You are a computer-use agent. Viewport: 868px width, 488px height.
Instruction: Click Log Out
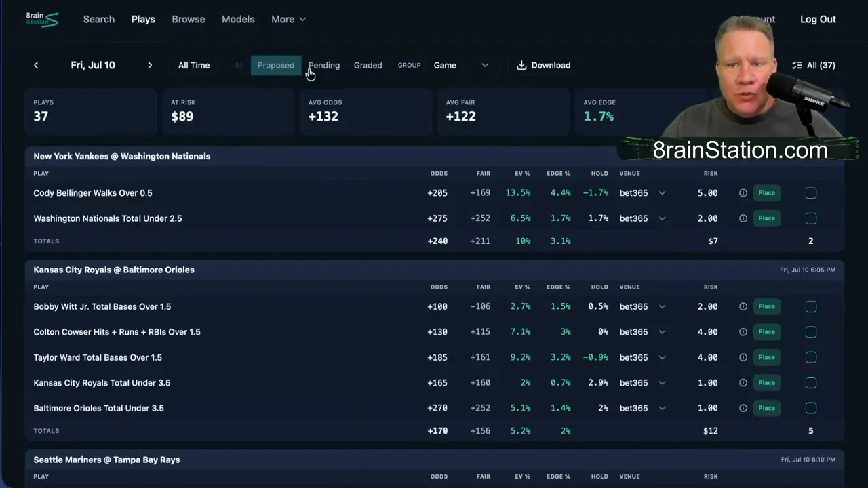pos(818,19)
